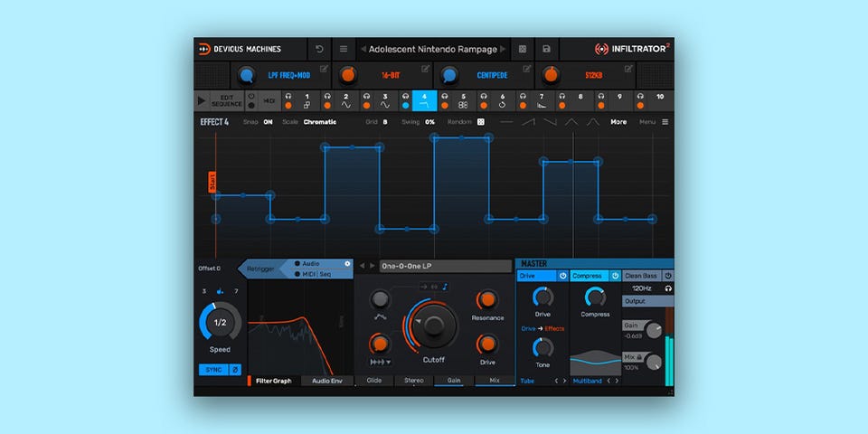Select effect slot 4 filter tab
Screen dimensions: 868x434
425,100
